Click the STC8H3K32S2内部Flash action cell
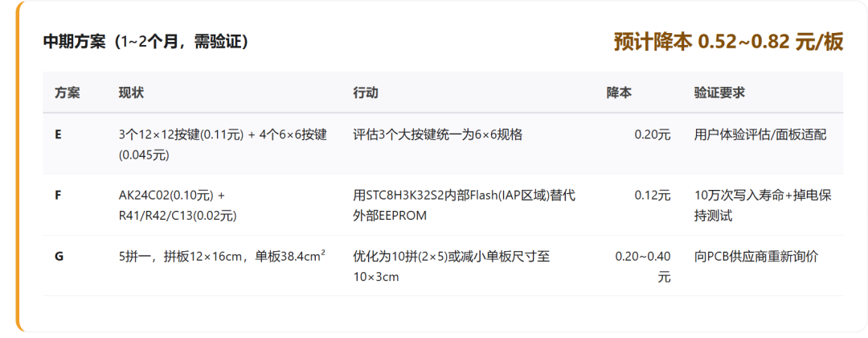Image resolution: width=868 pixels, height=338 pixels. pyautogui.click(x=465, y=205)
